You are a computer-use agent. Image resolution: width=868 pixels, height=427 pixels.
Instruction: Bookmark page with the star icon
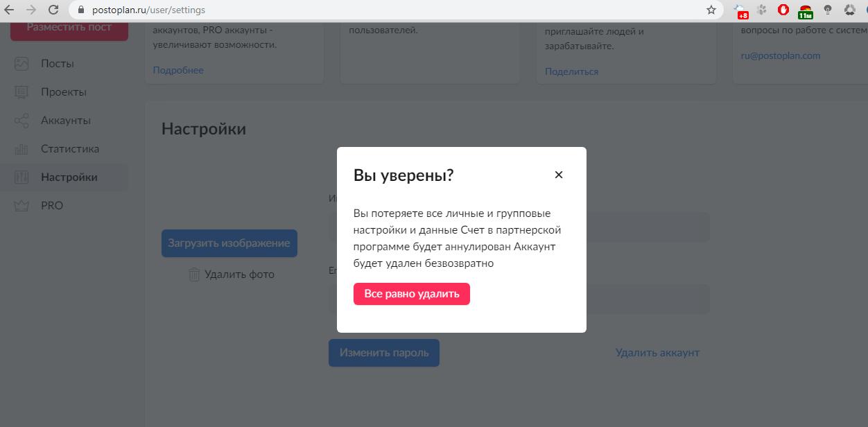pyautogui.click(x=711, y=10)
